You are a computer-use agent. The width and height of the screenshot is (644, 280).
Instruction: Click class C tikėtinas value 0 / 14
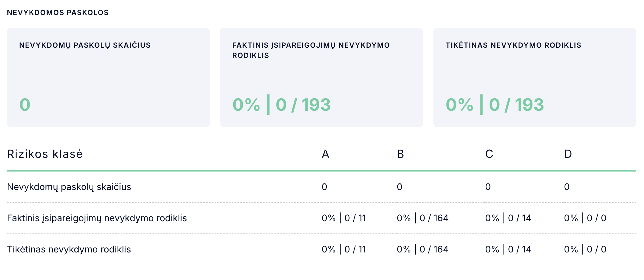[519, 249]
